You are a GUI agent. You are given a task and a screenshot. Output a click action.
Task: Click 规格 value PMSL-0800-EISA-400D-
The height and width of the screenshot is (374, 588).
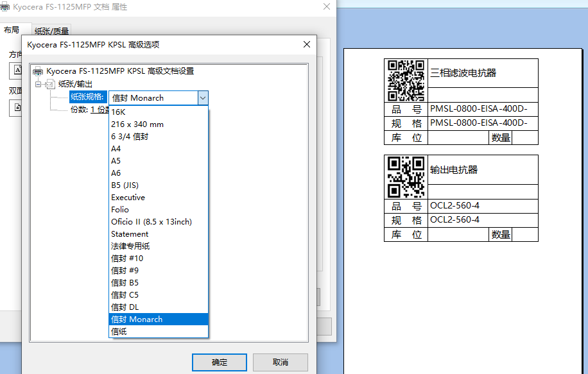(x=478, y=123)
